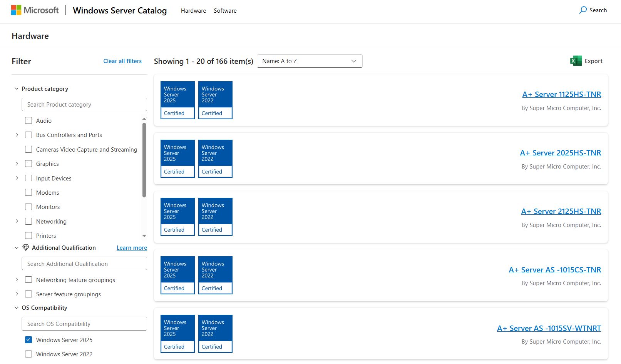Click Clear all filters
The height and width of the screenshot is (364, 621).
pyautogui.click(x=122, y=61)
